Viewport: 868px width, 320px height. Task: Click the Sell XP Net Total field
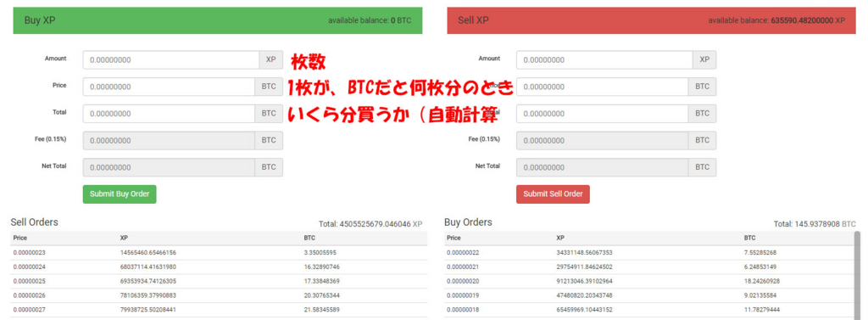point(603,167)
